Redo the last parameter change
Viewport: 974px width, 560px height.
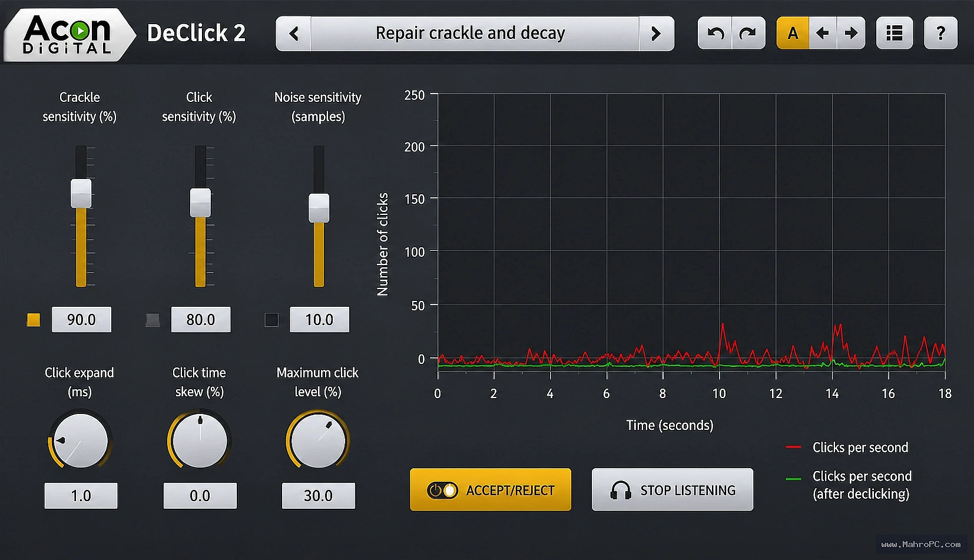pos(748,33)
